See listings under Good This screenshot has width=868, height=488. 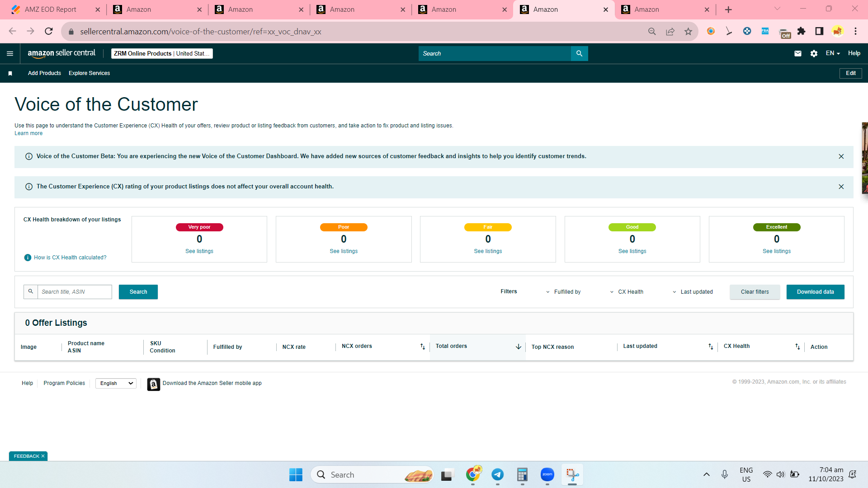click(x=632, y=251)
